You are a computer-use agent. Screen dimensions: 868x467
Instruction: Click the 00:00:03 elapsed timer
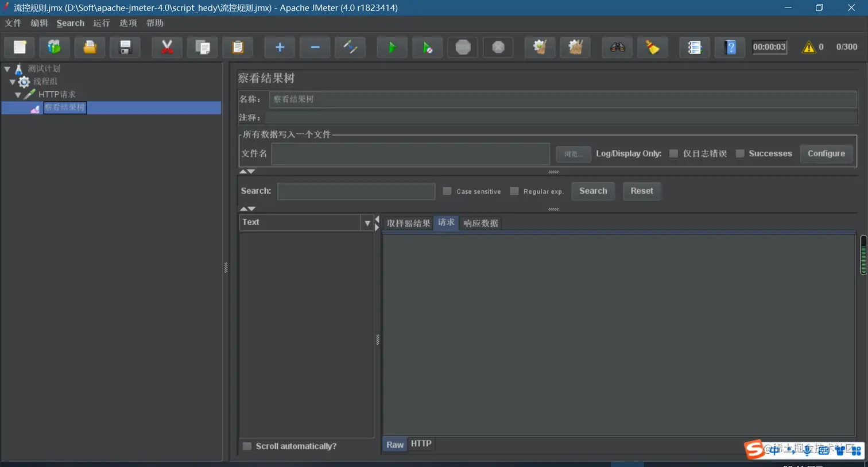[769, 47]
